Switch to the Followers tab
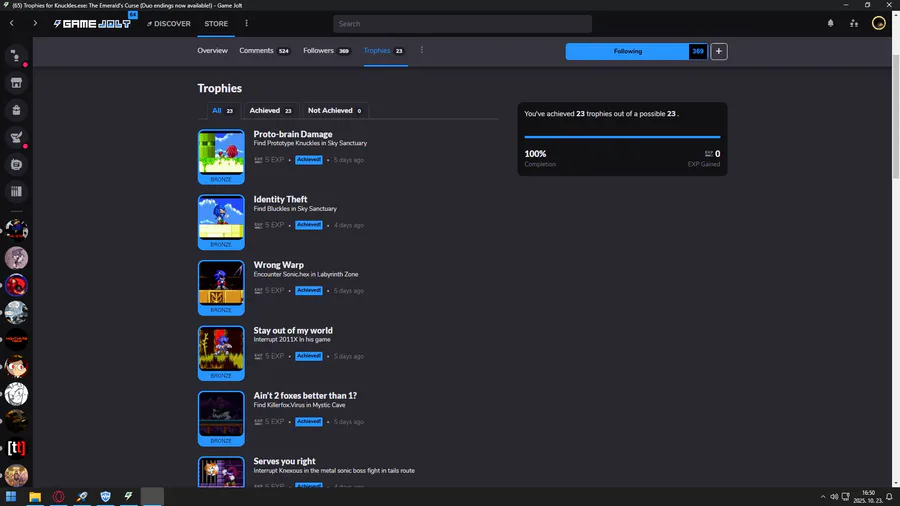The image size is (900, 506). (x=327, y=50)
